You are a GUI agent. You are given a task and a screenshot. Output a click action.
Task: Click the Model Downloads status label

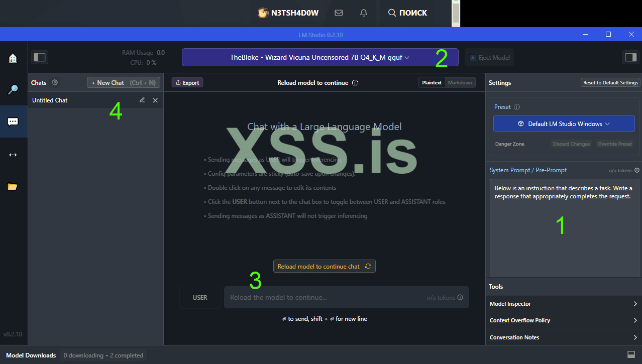31,355
